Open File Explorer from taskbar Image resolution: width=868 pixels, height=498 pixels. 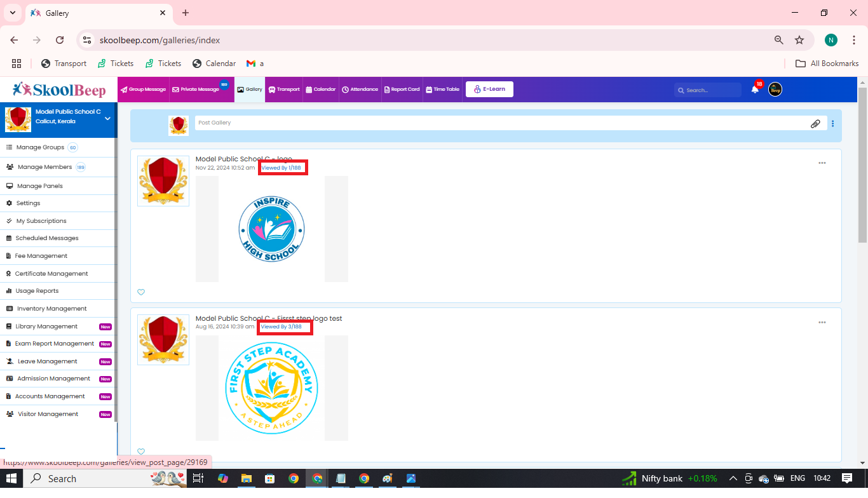pyautogui.click(x=247, y=478)
